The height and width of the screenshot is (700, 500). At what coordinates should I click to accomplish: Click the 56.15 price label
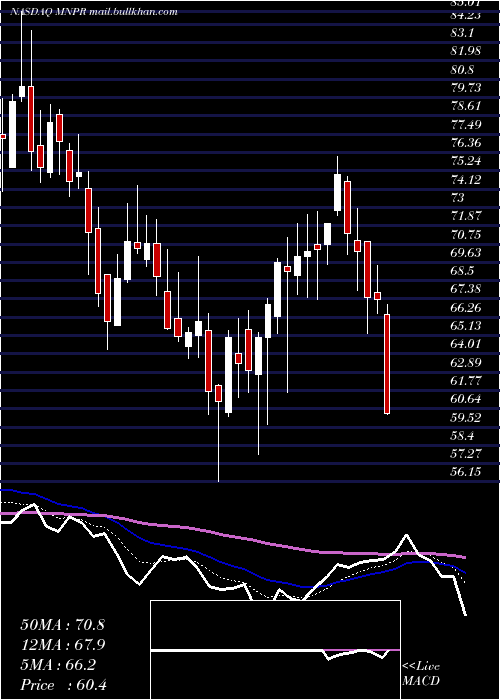pos(466,472)
